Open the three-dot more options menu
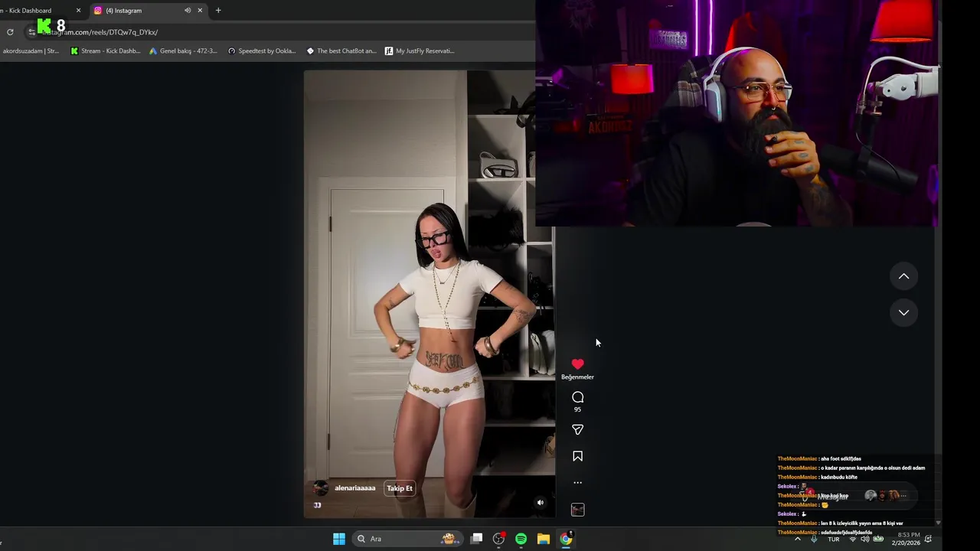The image size is (980, 551). 577,483
